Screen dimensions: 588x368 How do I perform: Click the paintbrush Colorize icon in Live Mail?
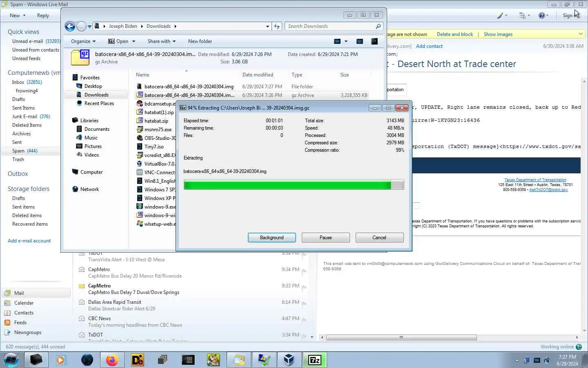500,16
